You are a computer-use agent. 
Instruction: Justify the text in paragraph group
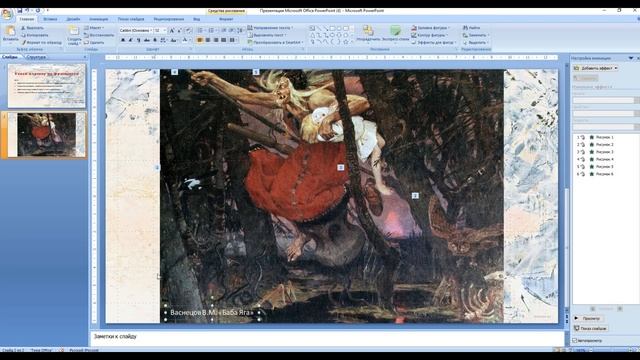pyautogui.click(x=224, y=40)
